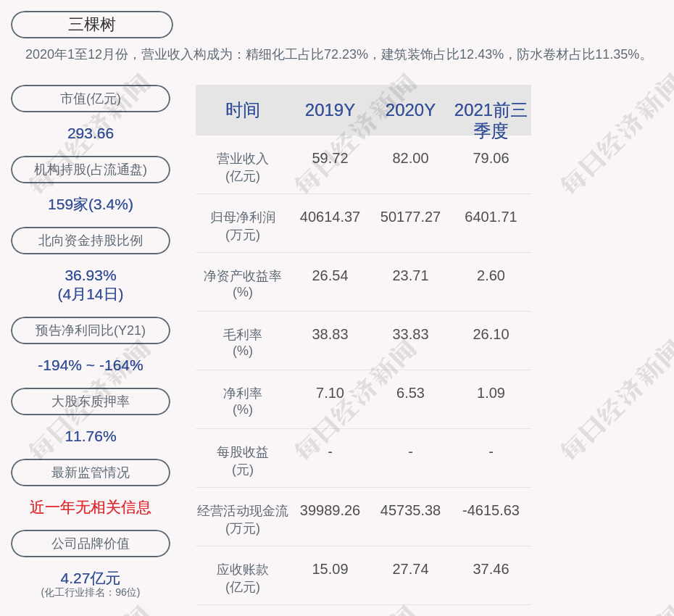Click the 时间 column header

point(243,110)
